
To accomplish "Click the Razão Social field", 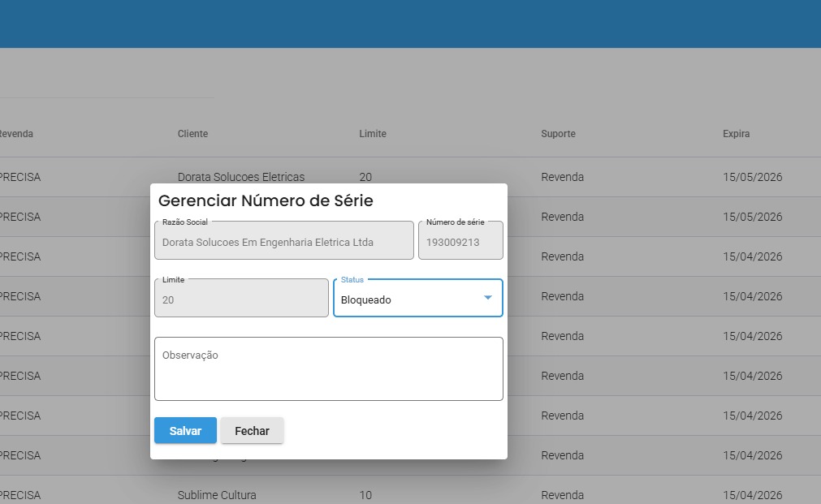I will 283,241.
